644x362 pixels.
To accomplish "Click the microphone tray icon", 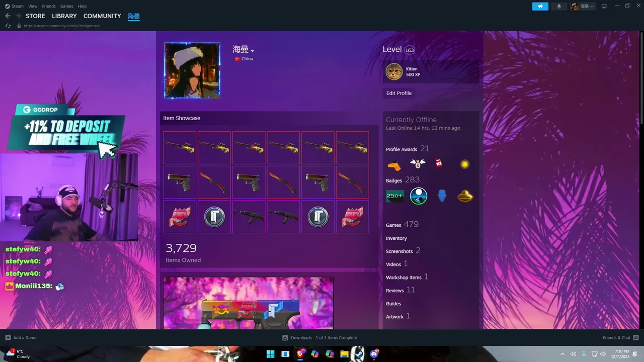I will point(584,354).
